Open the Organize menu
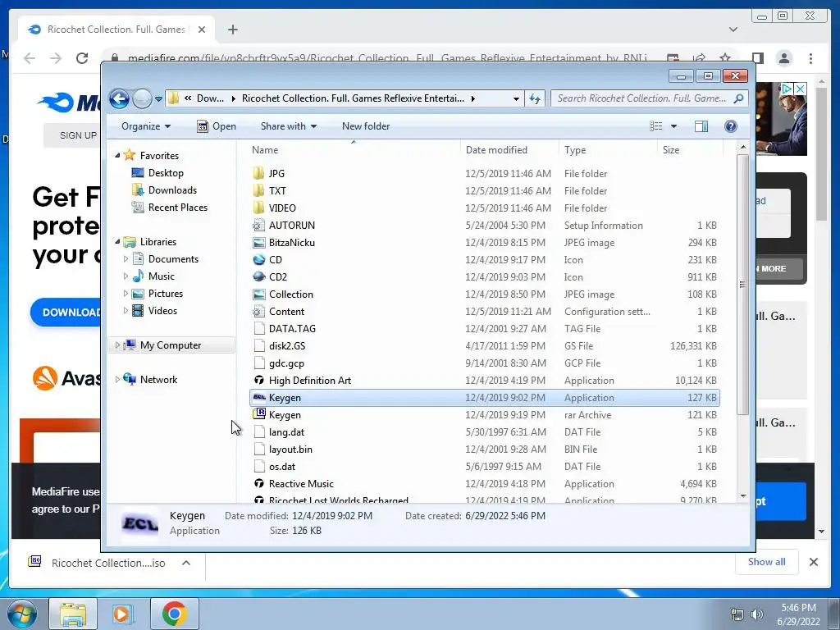840x630 pixels. (x=146, y=126)
